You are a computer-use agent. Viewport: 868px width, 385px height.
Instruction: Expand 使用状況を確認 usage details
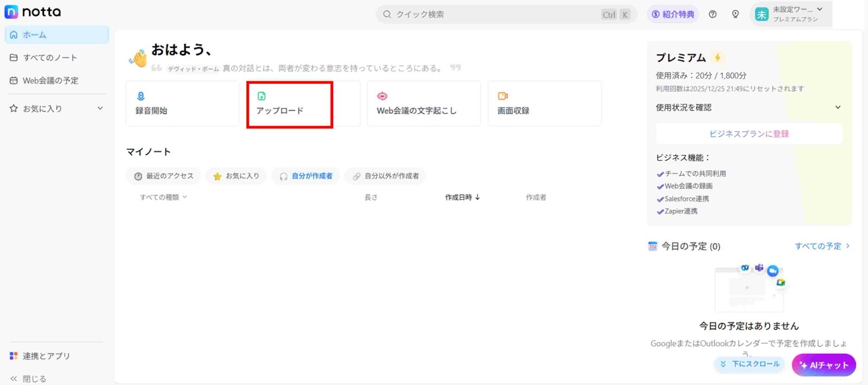749,108
